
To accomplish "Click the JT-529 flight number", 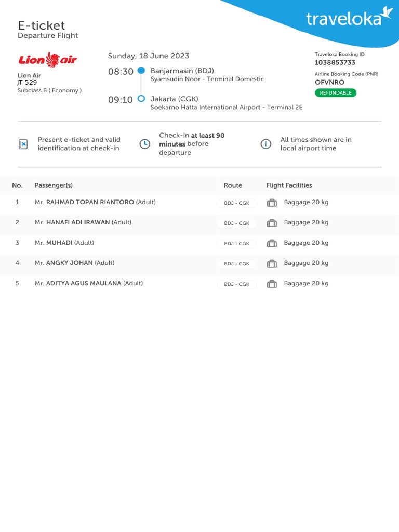I will [x=27, y=83].
